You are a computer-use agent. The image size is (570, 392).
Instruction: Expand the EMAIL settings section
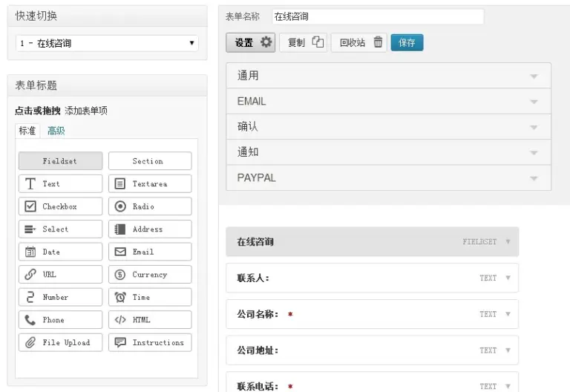(388, 101)
